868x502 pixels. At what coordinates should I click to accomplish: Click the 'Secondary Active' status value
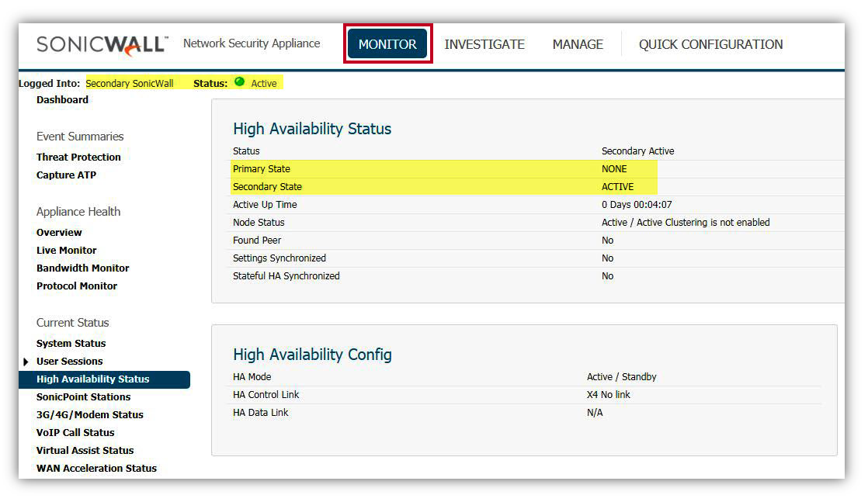point(637,151)
